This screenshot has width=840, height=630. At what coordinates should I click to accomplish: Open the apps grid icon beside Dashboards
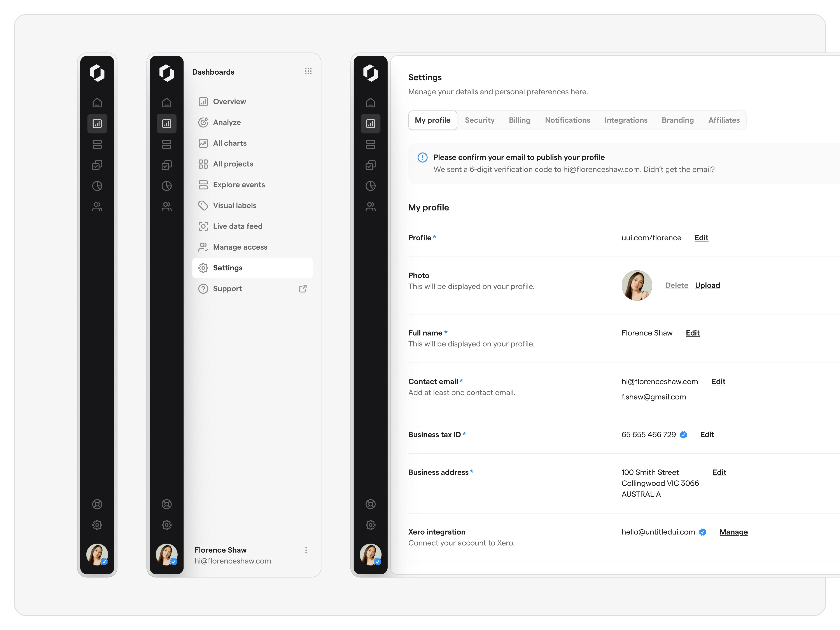(x=308, y=71)
